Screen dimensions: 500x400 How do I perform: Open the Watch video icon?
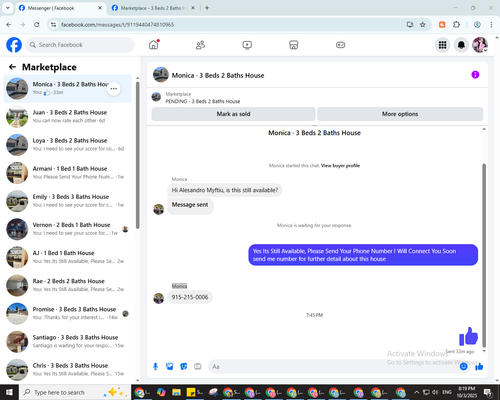247,45
